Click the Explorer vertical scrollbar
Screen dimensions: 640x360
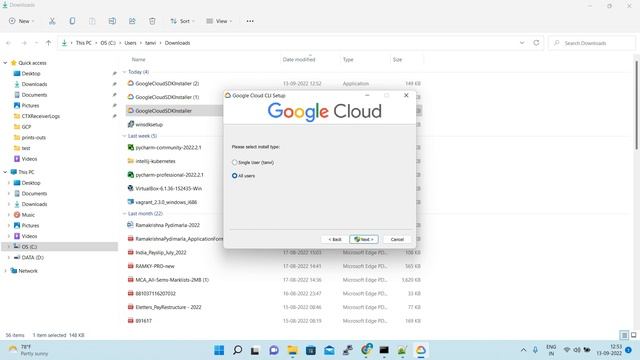[x=636, y=105]
